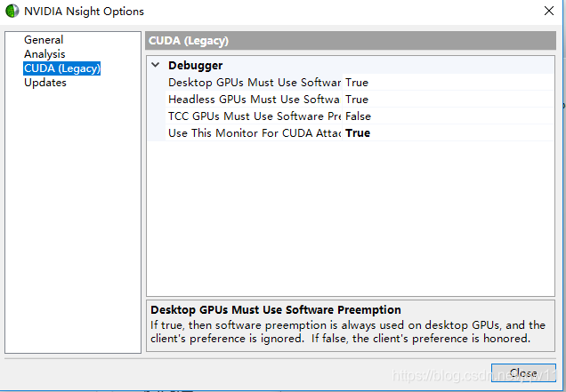Select the Headless GPUs Must Use Software property
566x392 pixels.
[x=255, y=100]
